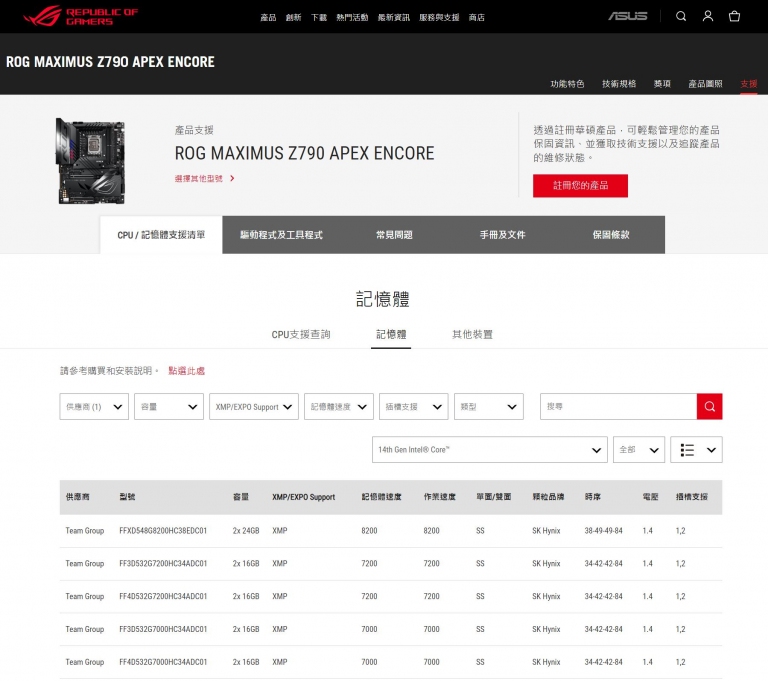Click the red search button beside 搜尋 field
Image resolution: width=768 pixels, height=681 pixels.
(709, 406)
